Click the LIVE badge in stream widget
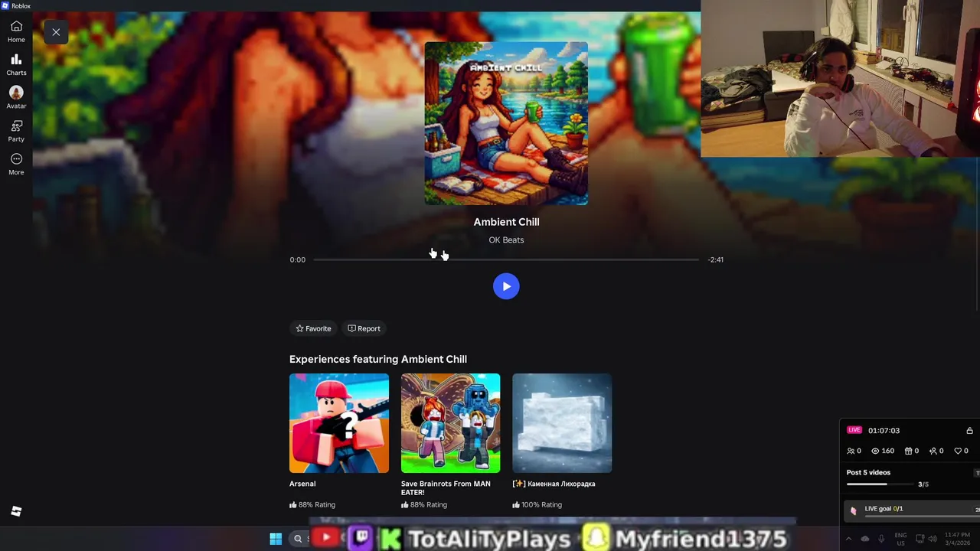The image size is (980, 551). point(854,430)
